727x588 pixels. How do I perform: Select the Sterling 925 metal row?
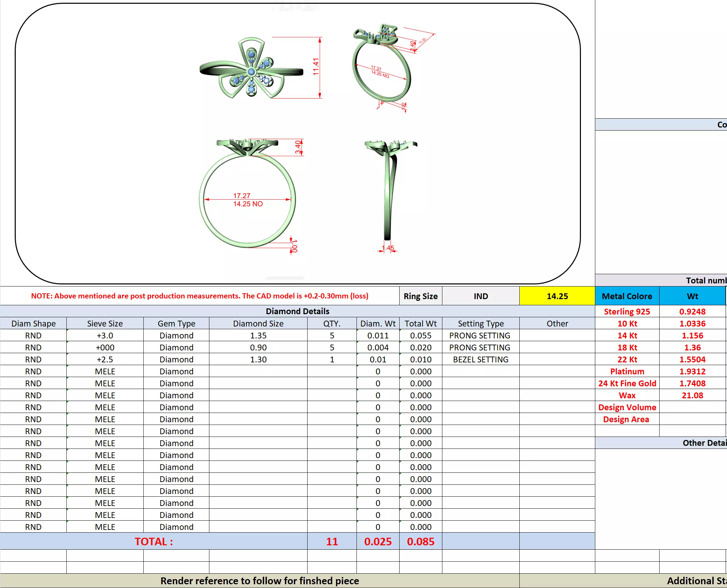627,311
